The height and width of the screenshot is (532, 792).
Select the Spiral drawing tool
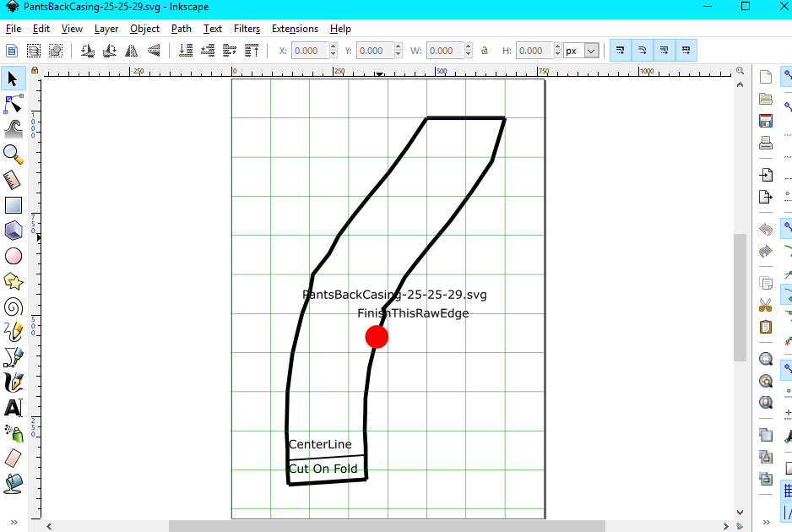click(14, 307)
